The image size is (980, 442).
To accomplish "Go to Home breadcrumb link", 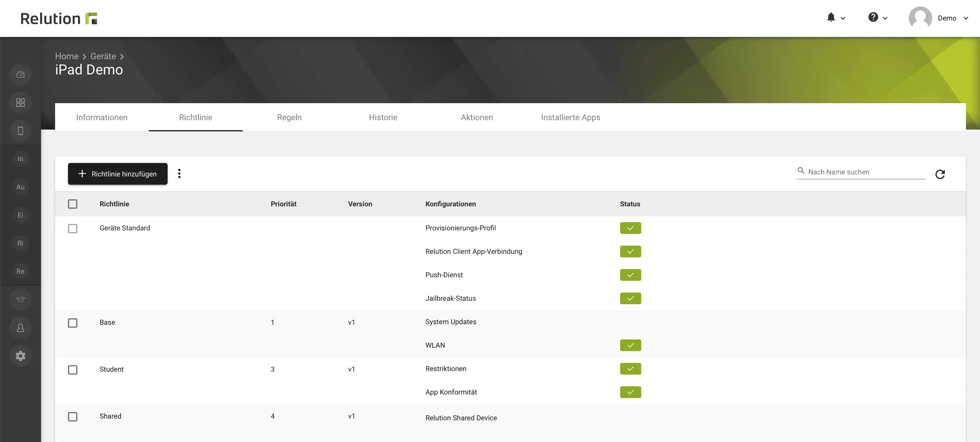I will (x=67, y=56).
